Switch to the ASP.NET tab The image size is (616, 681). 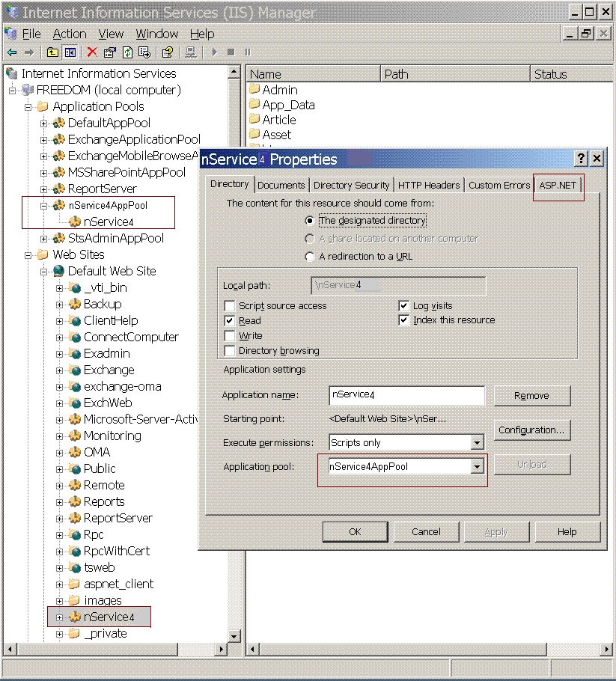[x=558, y=186]
